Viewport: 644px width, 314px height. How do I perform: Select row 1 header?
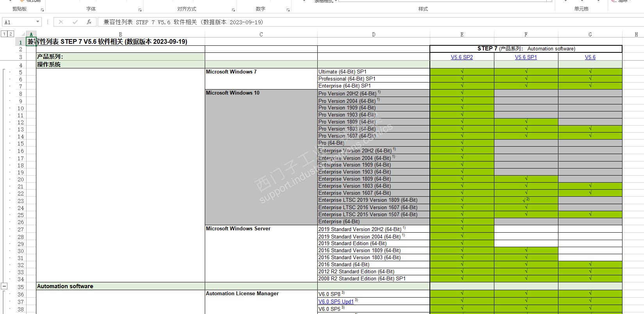tap(21, 42)
